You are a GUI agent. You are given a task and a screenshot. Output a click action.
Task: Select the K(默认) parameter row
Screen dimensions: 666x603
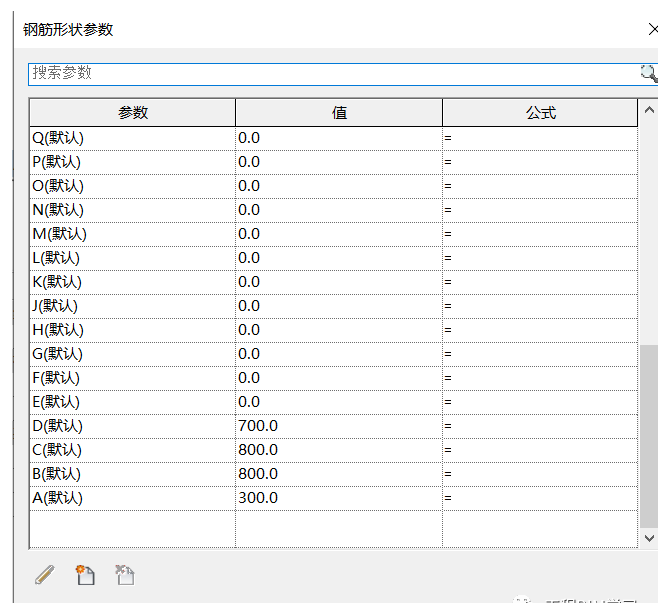pos(333,282)
